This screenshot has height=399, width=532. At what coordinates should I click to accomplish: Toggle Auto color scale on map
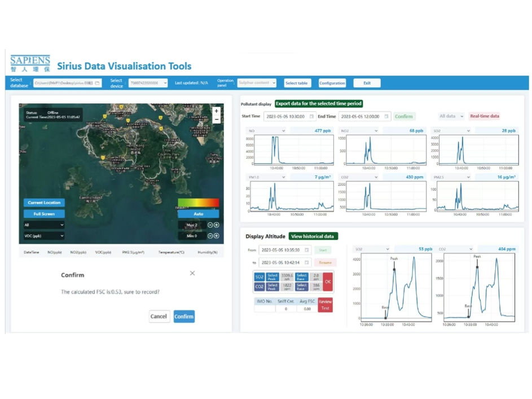tap(198, 214)
